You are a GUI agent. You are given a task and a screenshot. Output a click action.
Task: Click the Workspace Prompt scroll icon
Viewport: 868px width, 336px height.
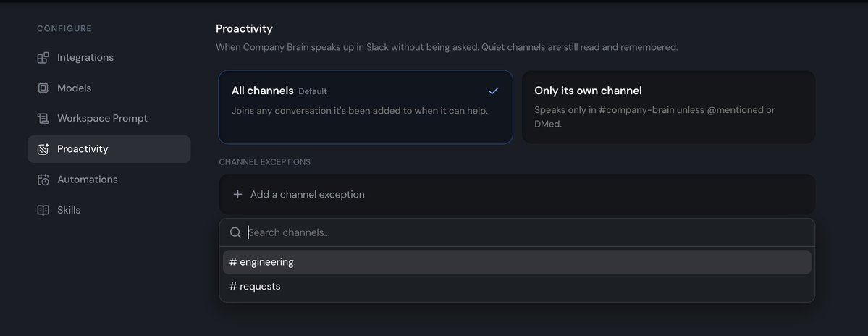43,119
